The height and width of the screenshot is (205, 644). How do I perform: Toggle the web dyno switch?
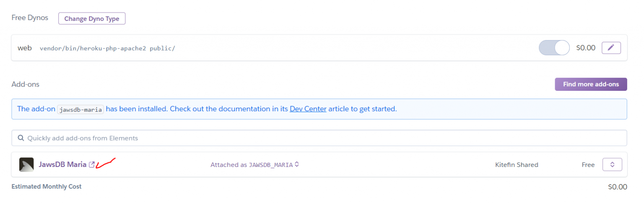[x=554, y=48]
